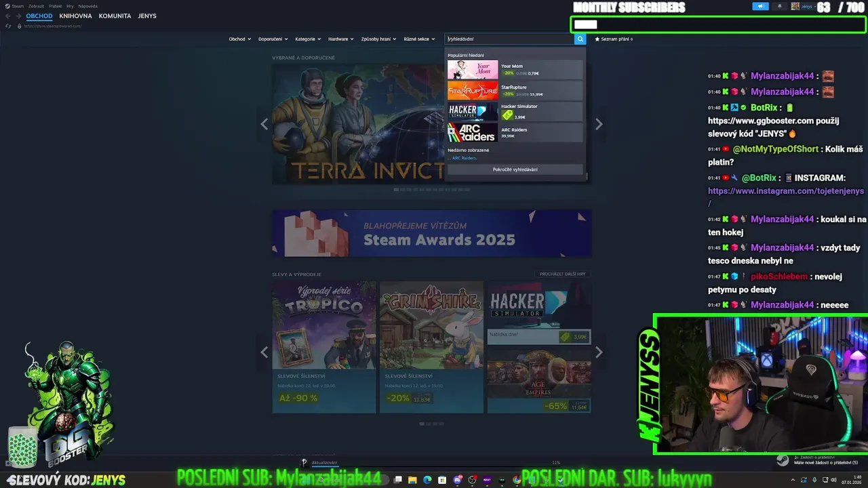868x488 pixels.
Task: Open File Explorer from the taskbar
Action: [x=412, y=480]
